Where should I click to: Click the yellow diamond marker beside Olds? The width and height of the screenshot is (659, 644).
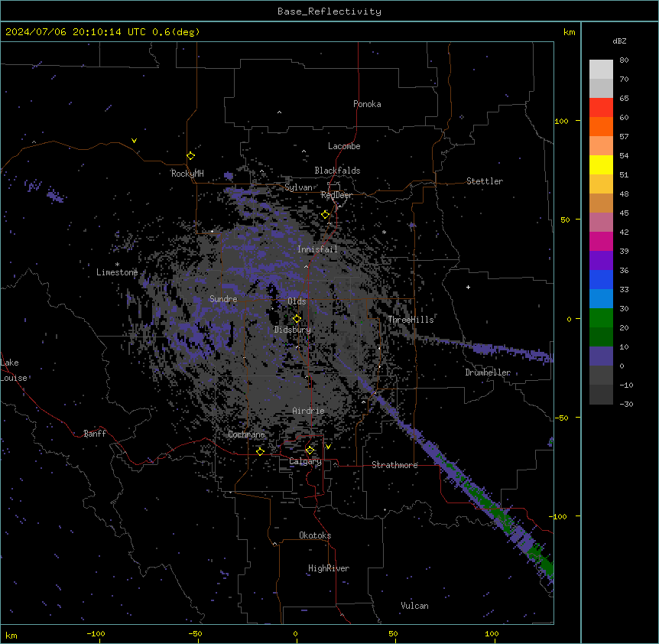click(297, 319)
